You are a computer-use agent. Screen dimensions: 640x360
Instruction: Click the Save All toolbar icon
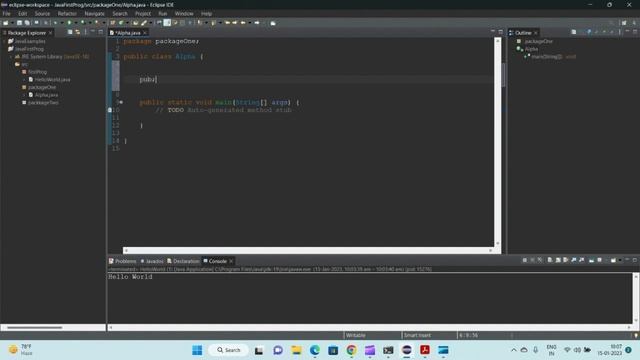[x=27, y=23]
